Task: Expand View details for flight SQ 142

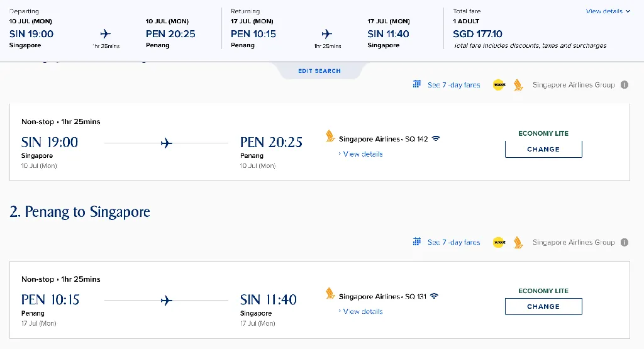Action: click(362, 154)
